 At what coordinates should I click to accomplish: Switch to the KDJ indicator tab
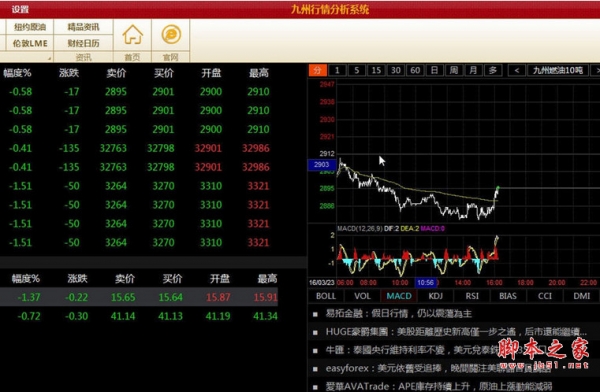[x=435, y=296]
